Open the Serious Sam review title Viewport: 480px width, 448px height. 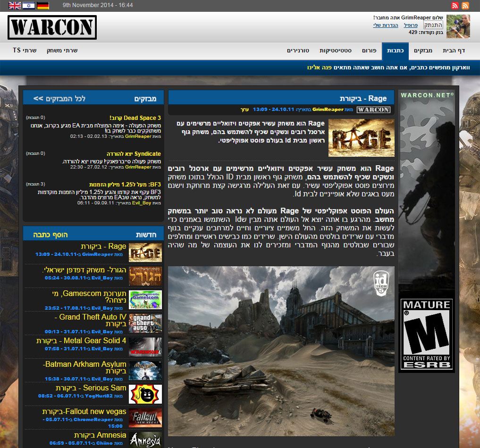91,388
